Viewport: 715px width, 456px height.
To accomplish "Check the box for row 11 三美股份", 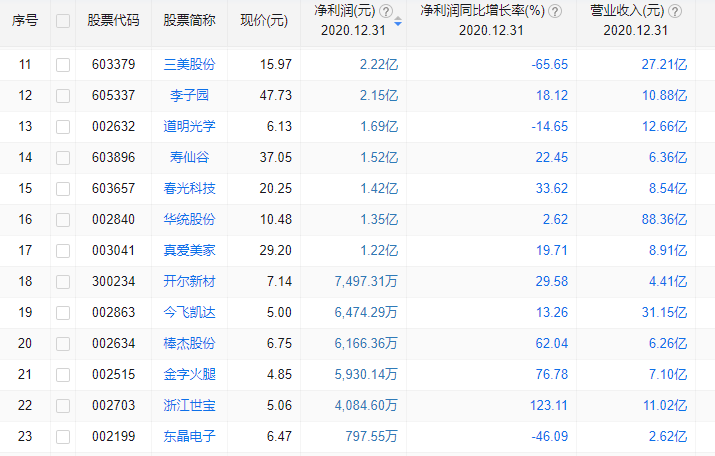I will pyautogui.click(x=63, y=65).
